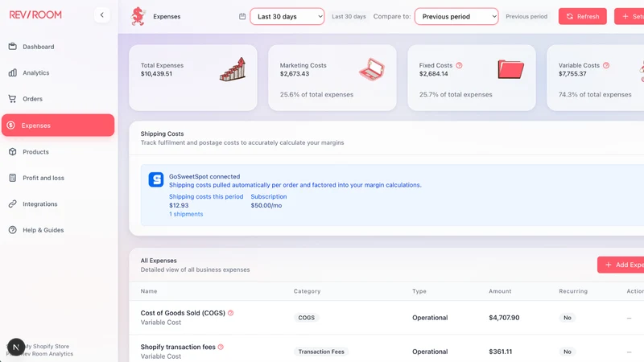Click the Orders cart icon
The width and height of the screenshot is (644, 362).
(x=13, y=99)
